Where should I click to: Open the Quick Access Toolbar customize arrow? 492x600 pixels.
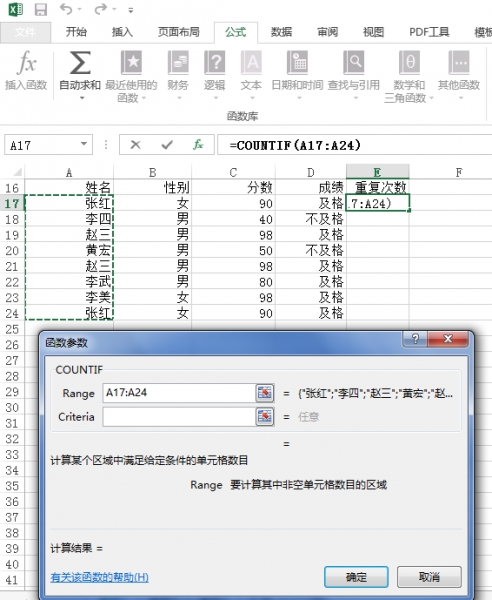pos(131,10)
